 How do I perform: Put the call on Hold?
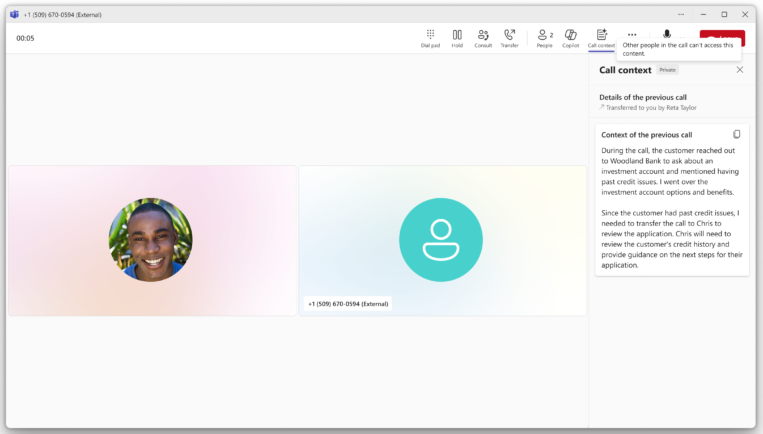pos(457,38)
